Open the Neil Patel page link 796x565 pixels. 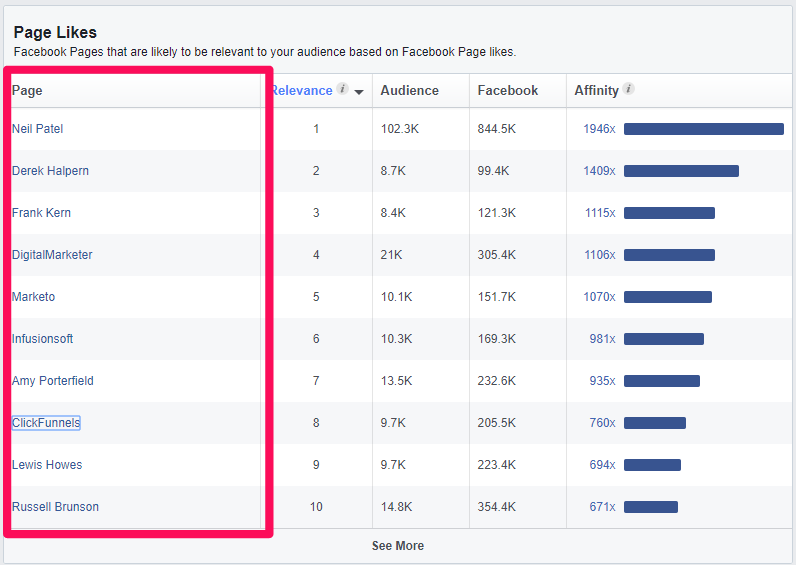click(x=38, y=129)
